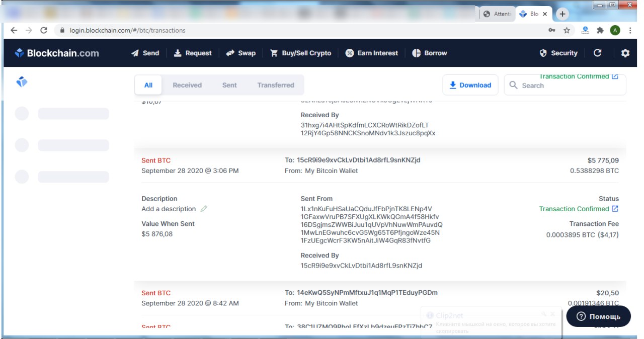Click sender address 1MwLnEGwuhc6cvG5Wg65T6PfjngoWze45N
This screenshot has width=644, height=339.
coord(370,233)
